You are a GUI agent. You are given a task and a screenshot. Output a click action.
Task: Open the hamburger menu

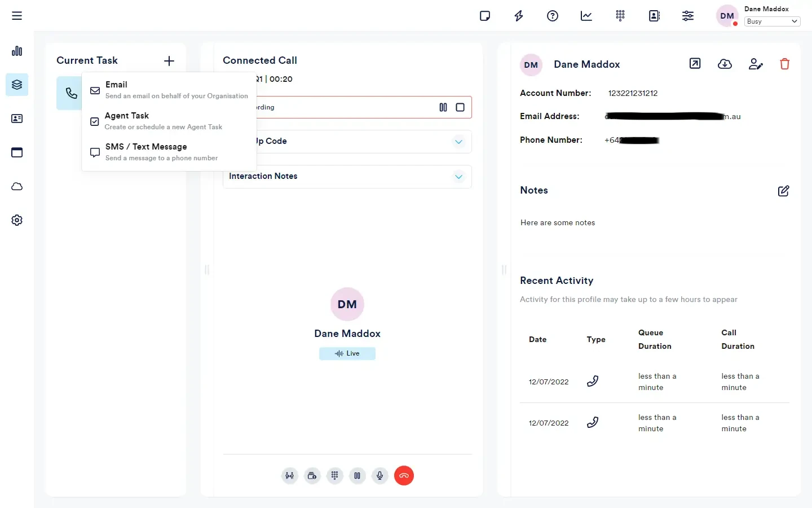17,16
